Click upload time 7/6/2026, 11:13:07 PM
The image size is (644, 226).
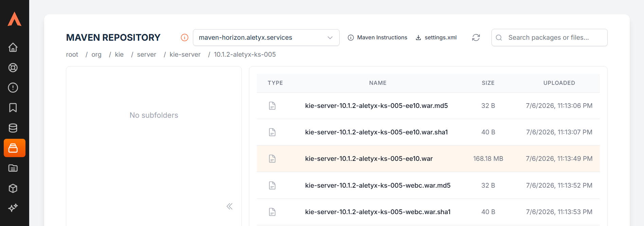[559, 132]
